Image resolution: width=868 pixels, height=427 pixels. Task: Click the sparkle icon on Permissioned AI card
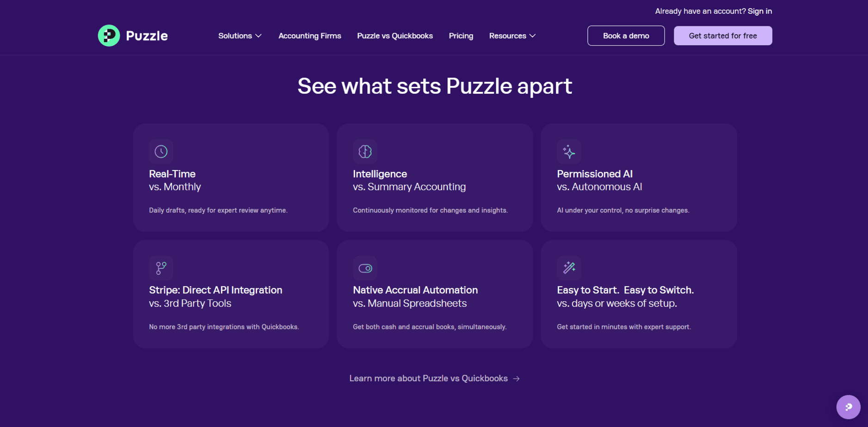tap(569, 152)
